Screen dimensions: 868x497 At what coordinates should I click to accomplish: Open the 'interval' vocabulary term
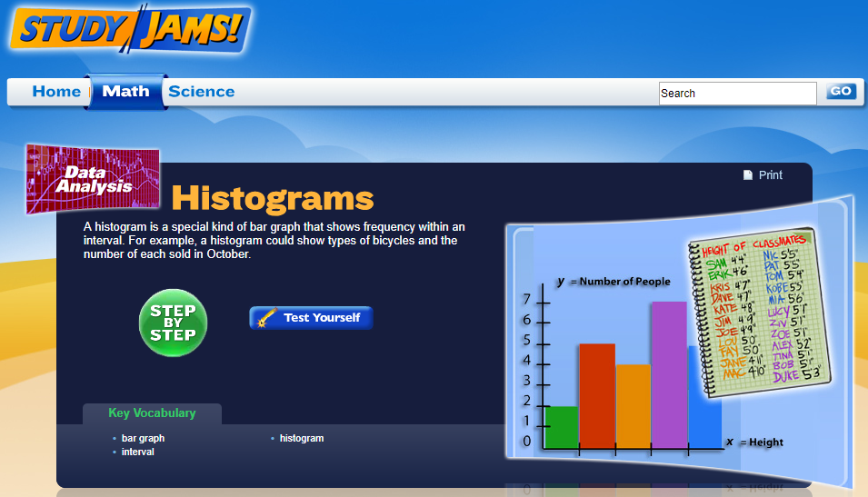[x=138, y=452]
